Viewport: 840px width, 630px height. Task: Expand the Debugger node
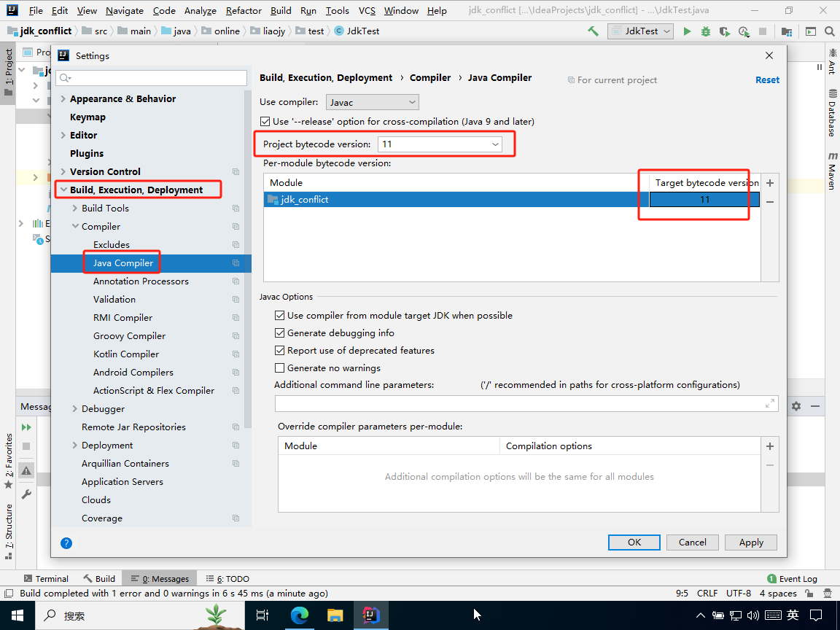[75, 409]
